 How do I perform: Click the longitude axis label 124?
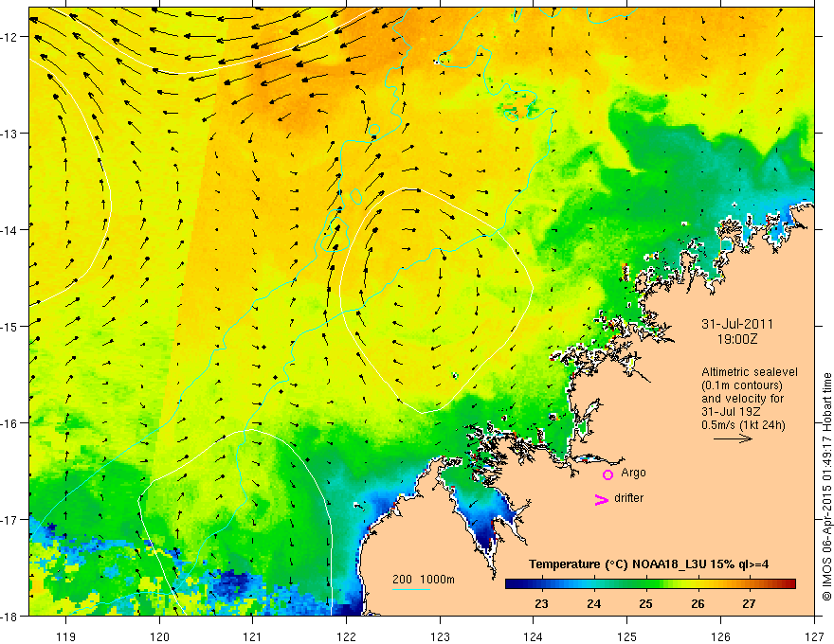534,636
